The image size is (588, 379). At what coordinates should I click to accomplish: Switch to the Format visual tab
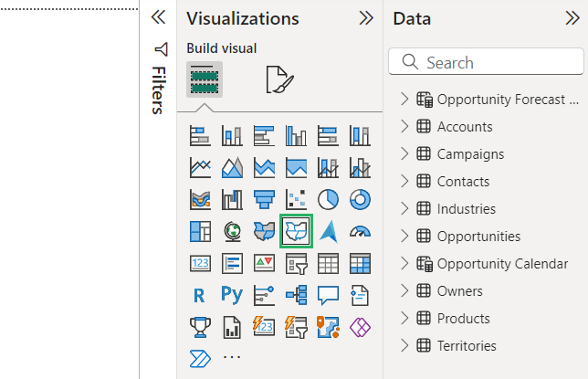coord(279,80)
